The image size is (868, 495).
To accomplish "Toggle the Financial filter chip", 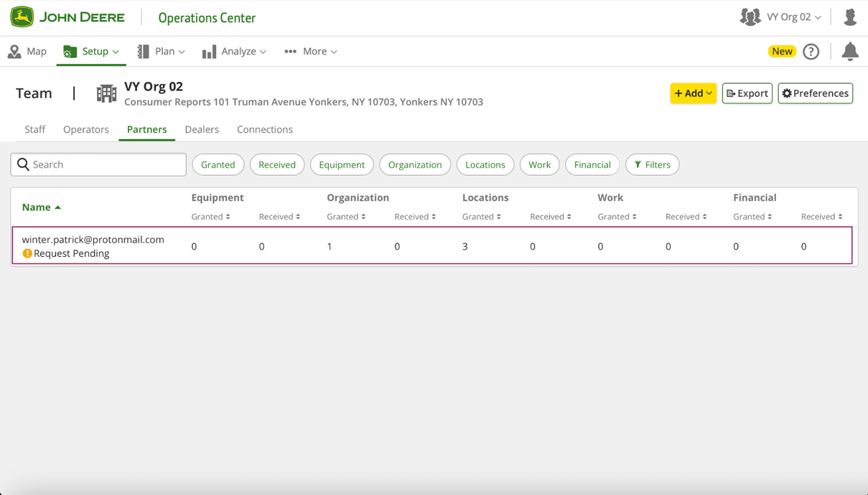I will (592, 165).
